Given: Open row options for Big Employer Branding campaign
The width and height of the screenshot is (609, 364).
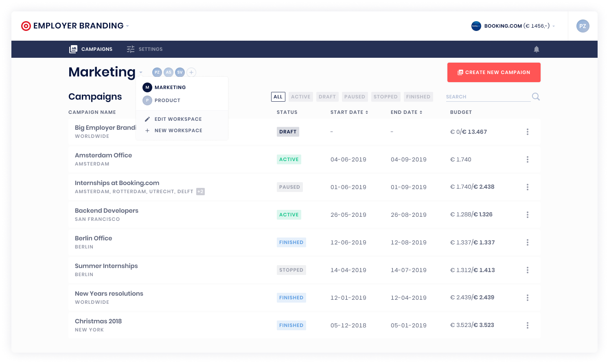Looking at the screenshot, I should (x=528, y=132).
